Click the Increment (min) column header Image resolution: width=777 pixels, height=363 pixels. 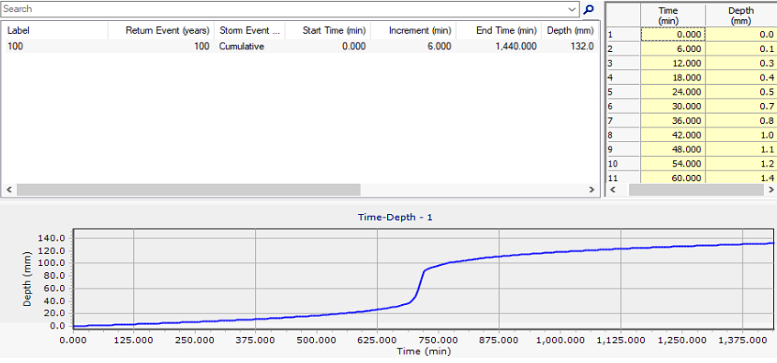(413, 30)
